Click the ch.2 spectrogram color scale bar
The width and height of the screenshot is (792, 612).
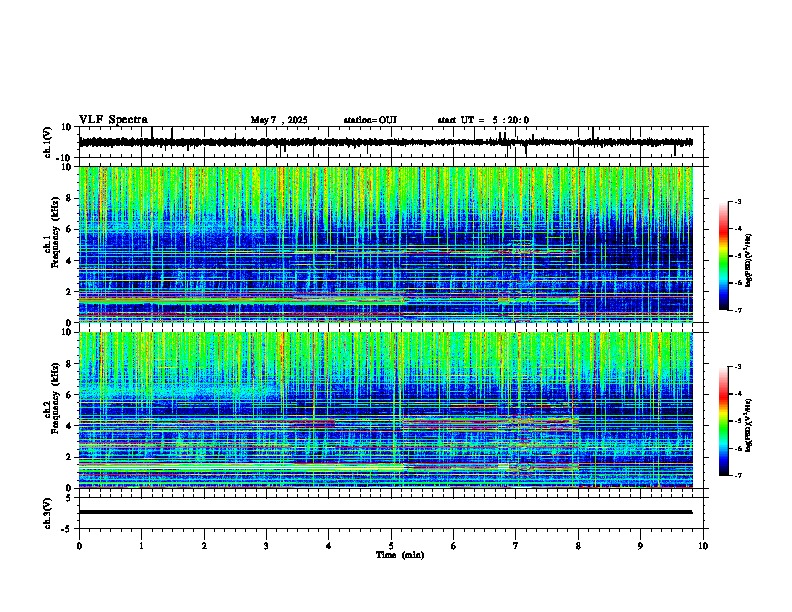coord(724,421)
